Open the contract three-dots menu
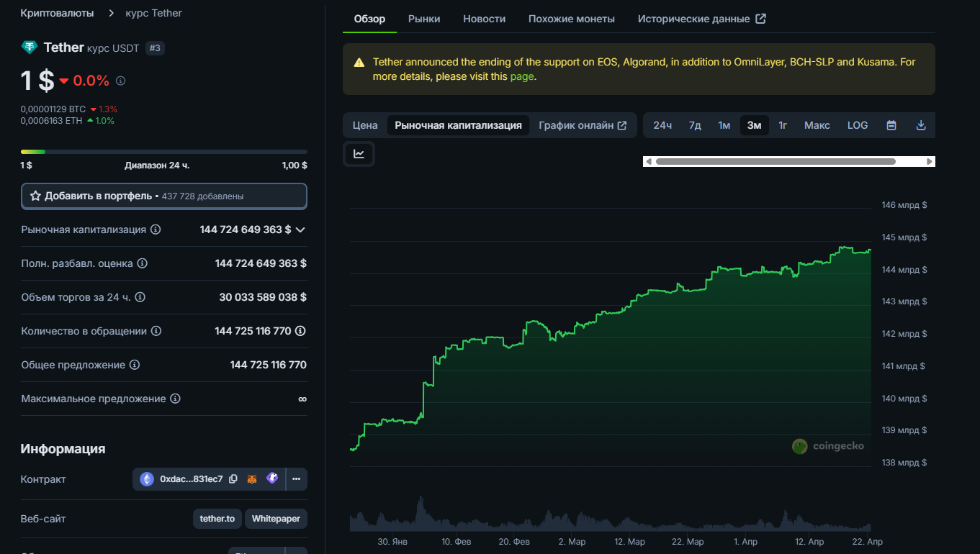The height and width of the screenshot is (554, 980). (297, 479)
